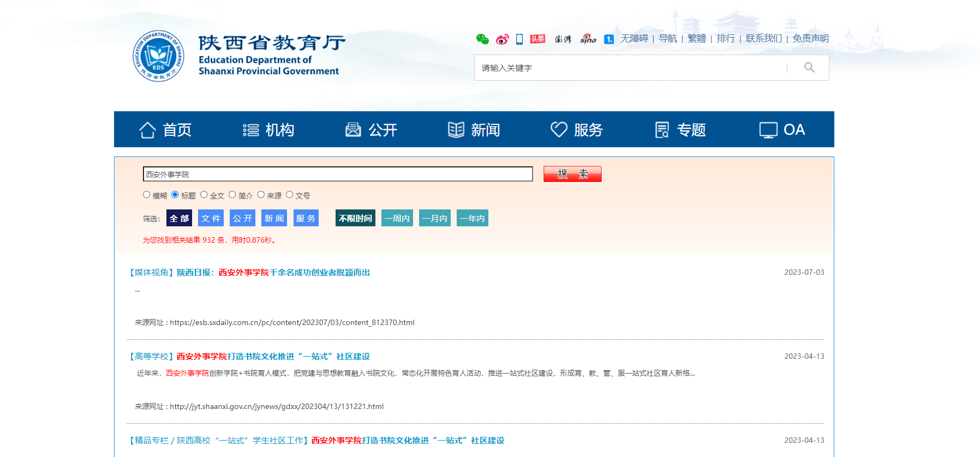
Task: Click the magnifier icon in keyword search
Action: (x=809, y=68)
